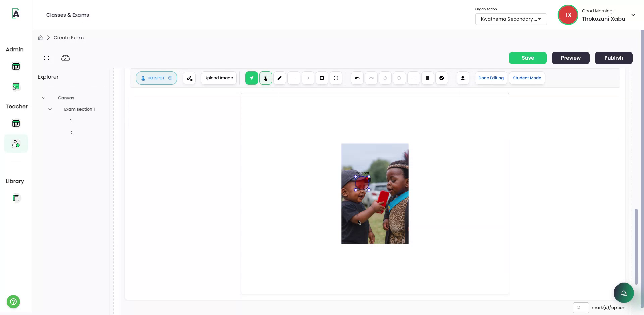Switch to Student Mode

click(x=527, y=78)
